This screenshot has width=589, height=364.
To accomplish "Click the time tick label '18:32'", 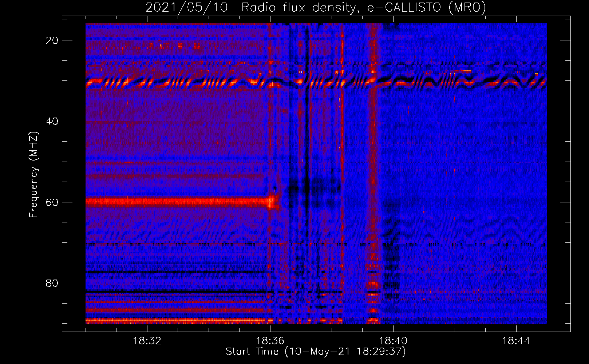I will coord(147,341).
